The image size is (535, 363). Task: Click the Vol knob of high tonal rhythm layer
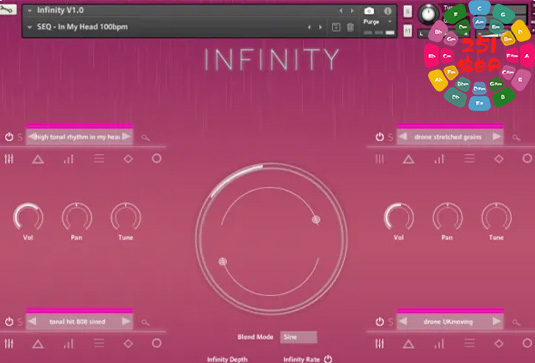click(28, 217)
